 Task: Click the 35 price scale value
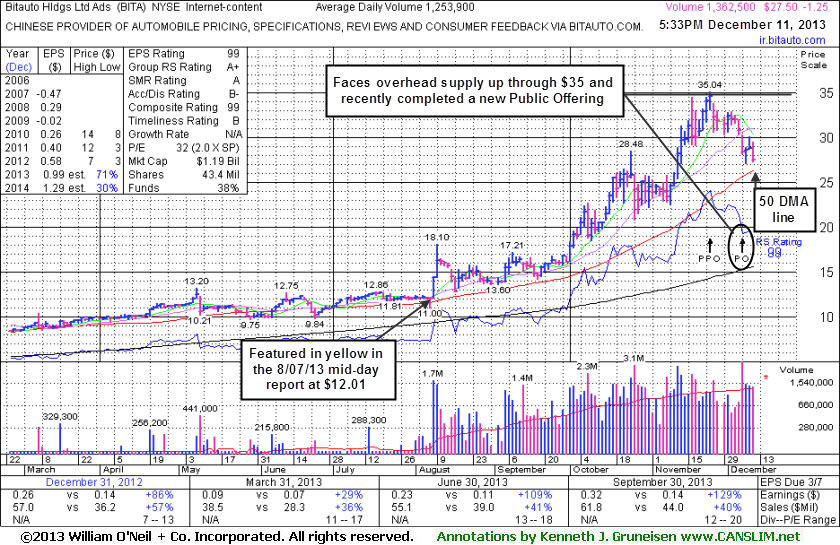click(x=826, y=93)
